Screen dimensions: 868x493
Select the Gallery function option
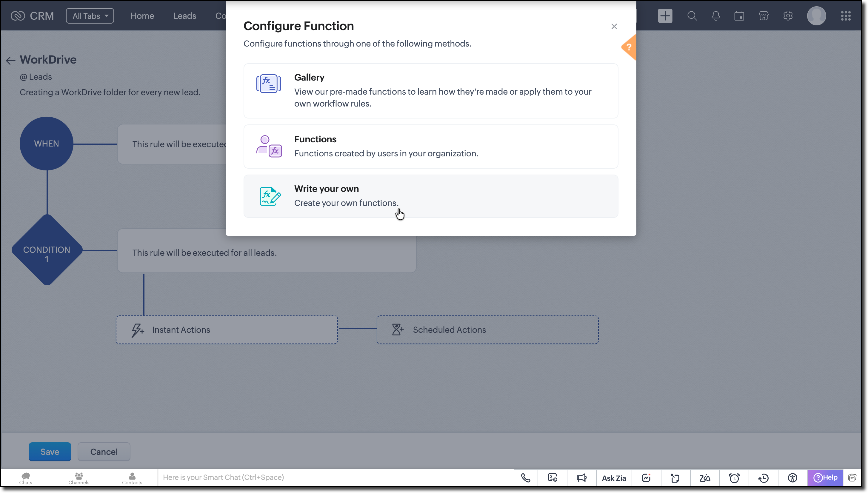[x=430, y=90]
